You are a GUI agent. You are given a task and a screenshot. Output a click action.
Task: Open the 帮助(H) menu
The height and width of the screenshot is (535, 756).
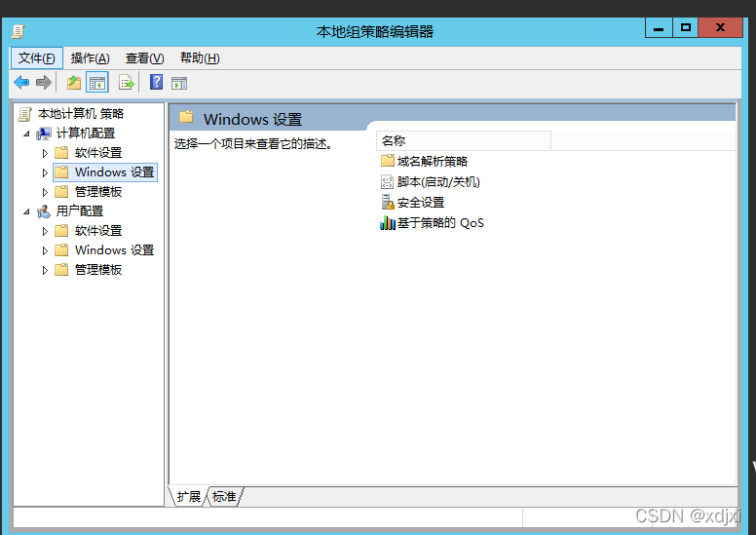[200, 58]
